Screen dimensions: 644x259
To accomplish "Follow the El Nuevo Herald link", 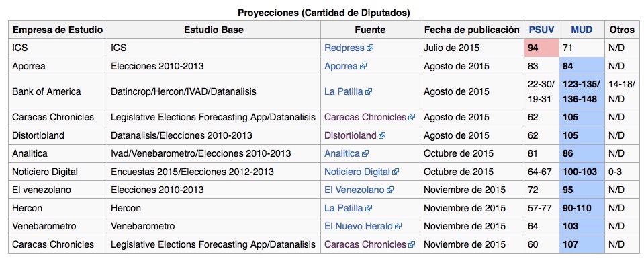I will click(x=359, y=226).
